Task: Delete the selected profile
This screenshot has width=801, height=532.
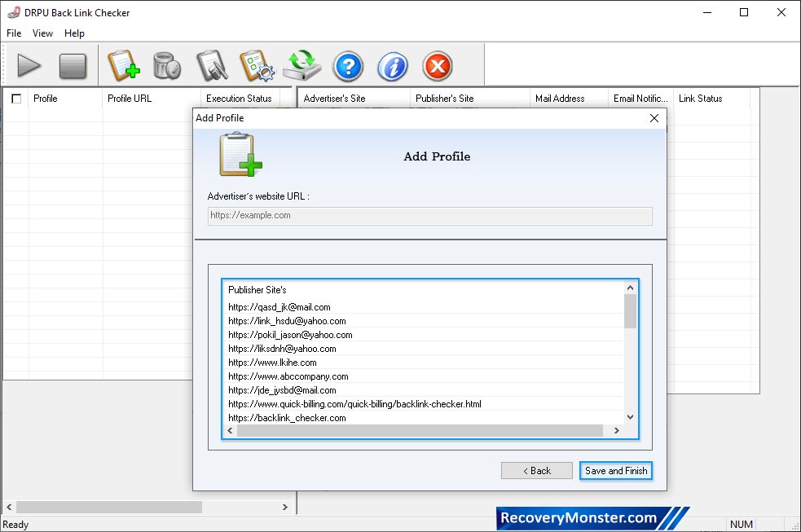Action: click(168, 66)
